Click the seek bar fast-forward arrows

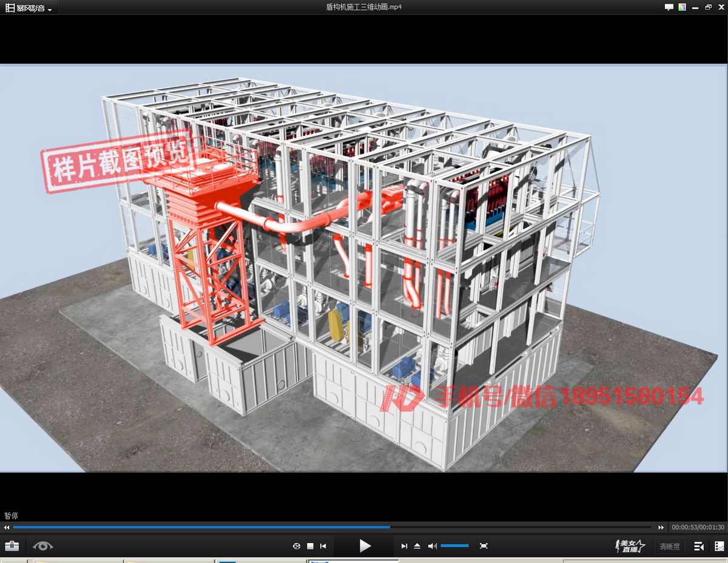661,527
